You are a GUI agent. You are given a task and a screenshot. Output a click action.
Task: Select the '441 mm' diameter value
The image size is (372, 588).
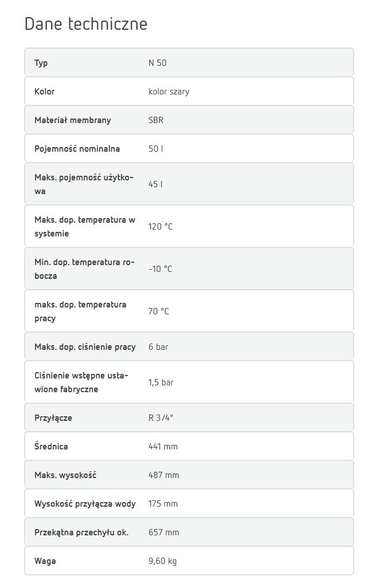163,447
